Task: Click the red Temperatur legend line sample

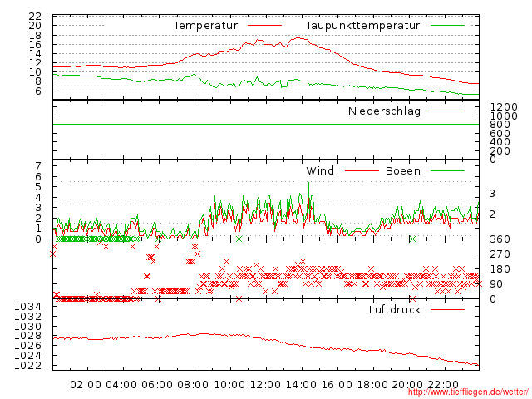Action: [x=264, y=26]
